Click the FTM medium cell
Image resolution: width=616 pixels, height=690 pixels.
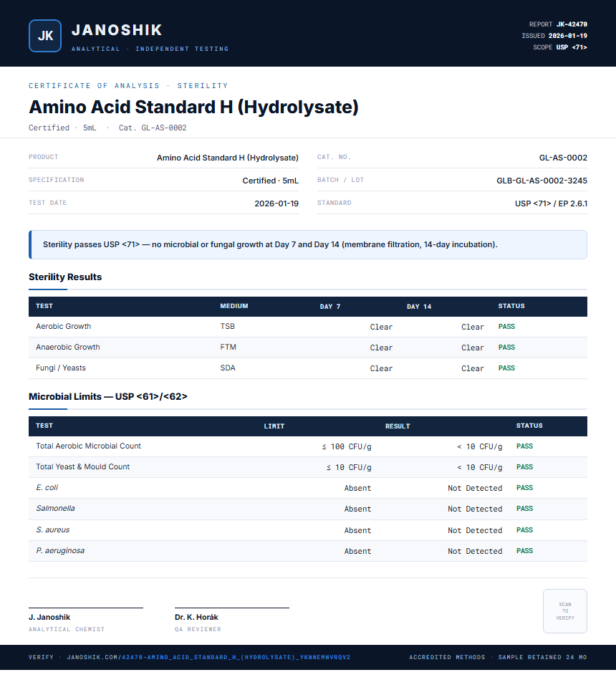tap(228, 347)
